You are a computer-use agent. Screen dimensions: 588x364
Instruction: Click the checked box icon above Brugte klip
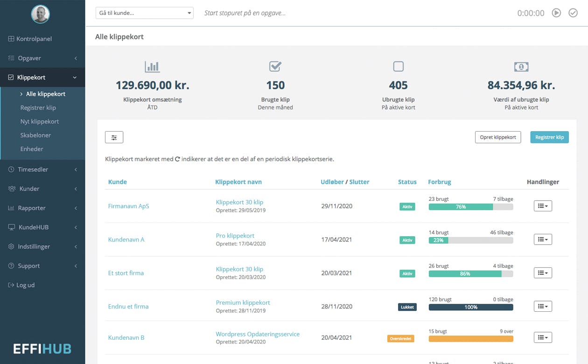click(275, 67)
